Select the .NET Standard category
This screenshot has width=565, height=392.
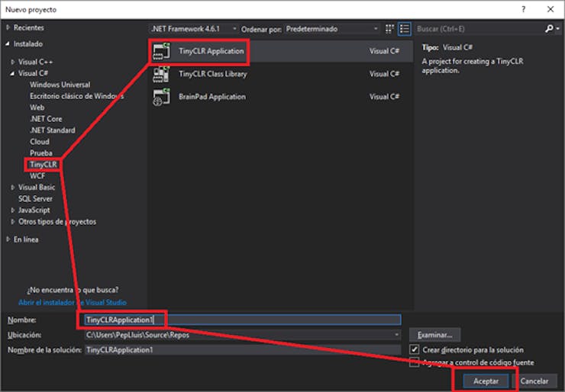pos(53,130)
